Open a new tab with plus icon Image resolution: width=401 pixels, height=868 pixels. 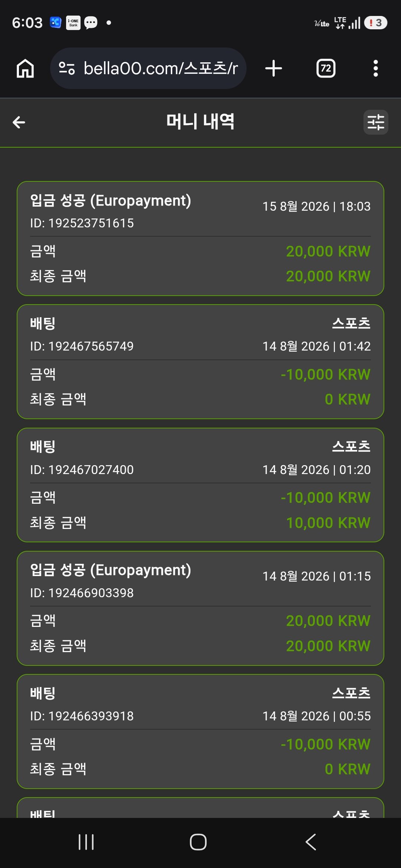274,69
